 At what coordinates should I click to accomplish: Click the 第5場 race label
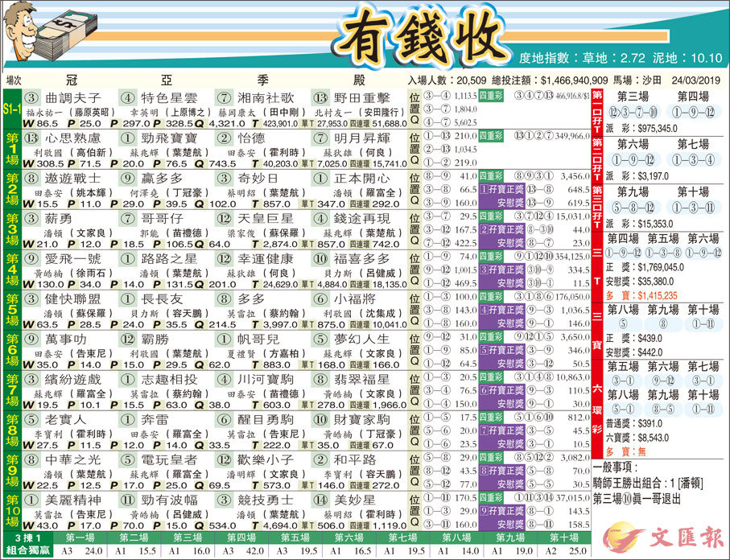11,309
